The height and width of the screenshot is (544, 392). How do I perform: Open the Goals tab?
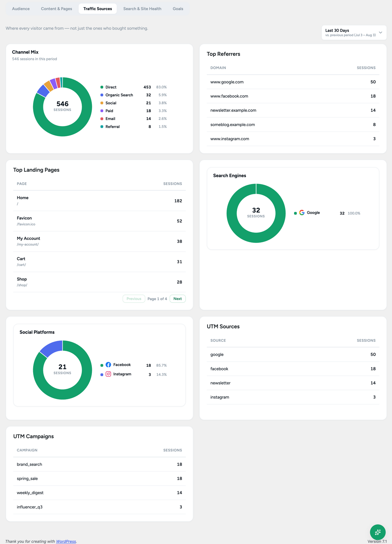coord(178,9)
